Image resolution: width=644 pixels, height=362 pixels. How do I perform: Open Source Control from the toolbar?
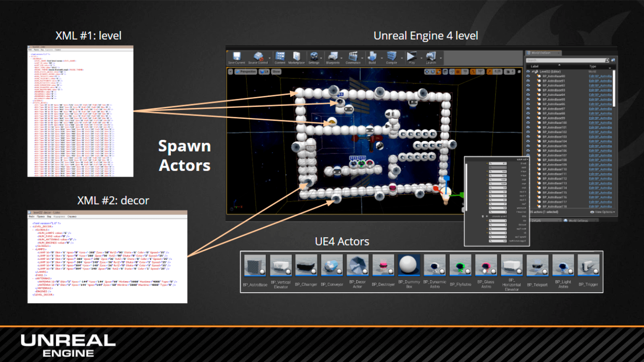pyautogui.click(x=258, y=56)
